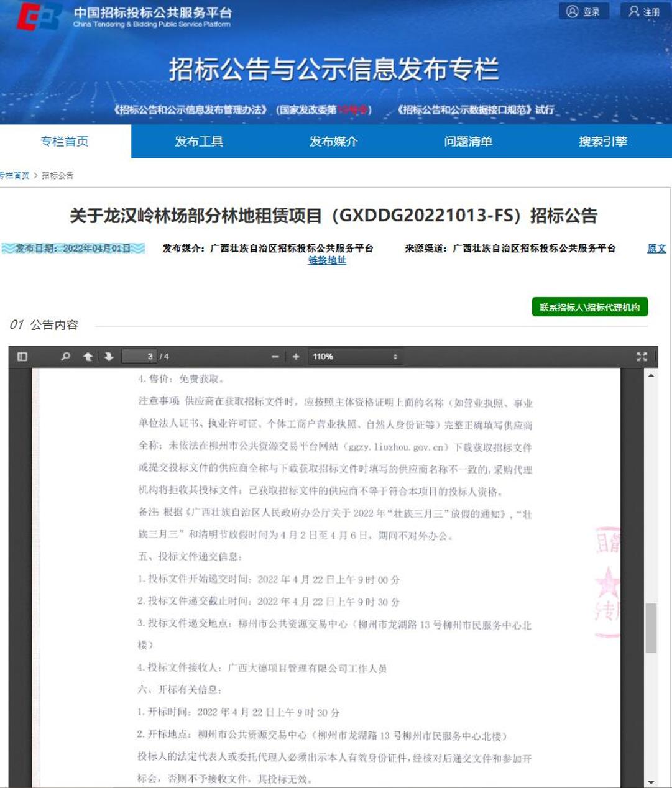Viewport: 672px width, 788px height.
Task: Click the register person icon
Action: point(633,11)
